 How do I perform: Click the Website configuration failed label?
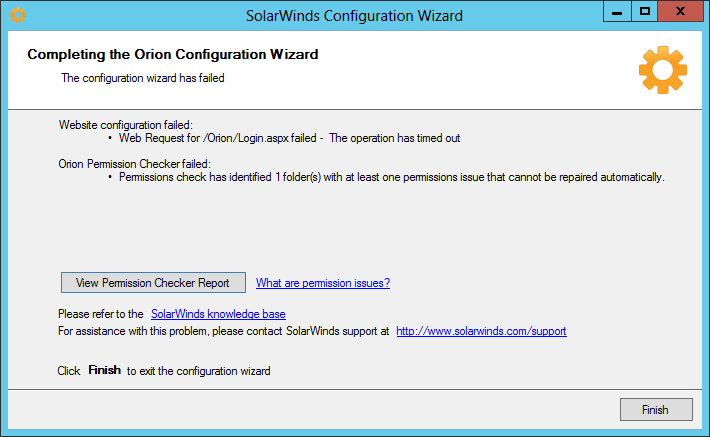tap(125, 125)
